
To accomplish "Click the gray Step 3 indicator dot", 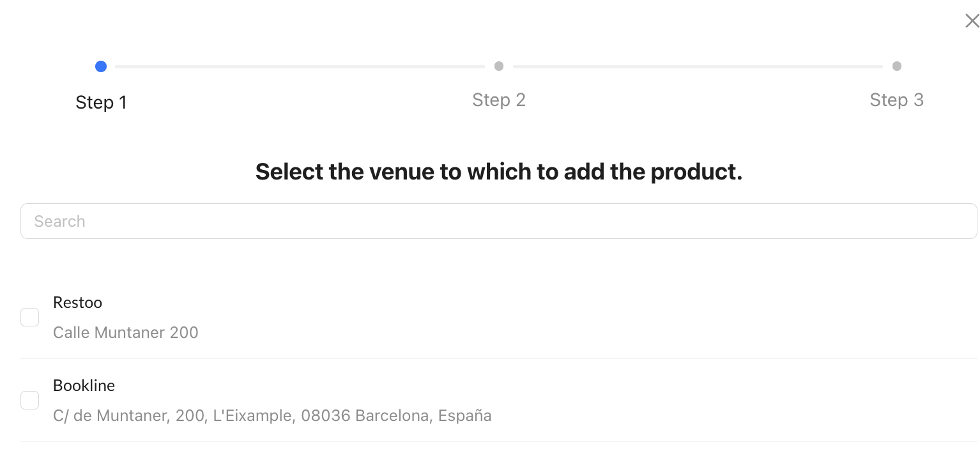I will (x=897, y=66).
